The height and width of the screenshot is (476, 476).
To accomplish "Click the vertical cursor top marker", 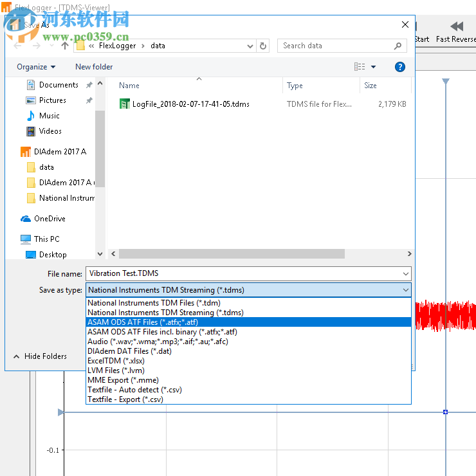I will pyautogui.click(x=445, y=81).
